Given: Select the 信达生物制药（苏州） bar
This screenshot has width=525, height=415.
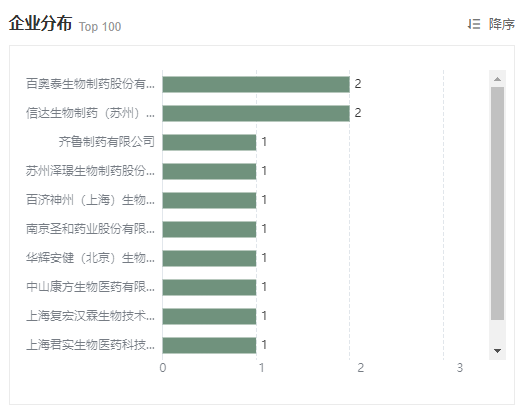Looking at the screenshot, I should point(256,113).
